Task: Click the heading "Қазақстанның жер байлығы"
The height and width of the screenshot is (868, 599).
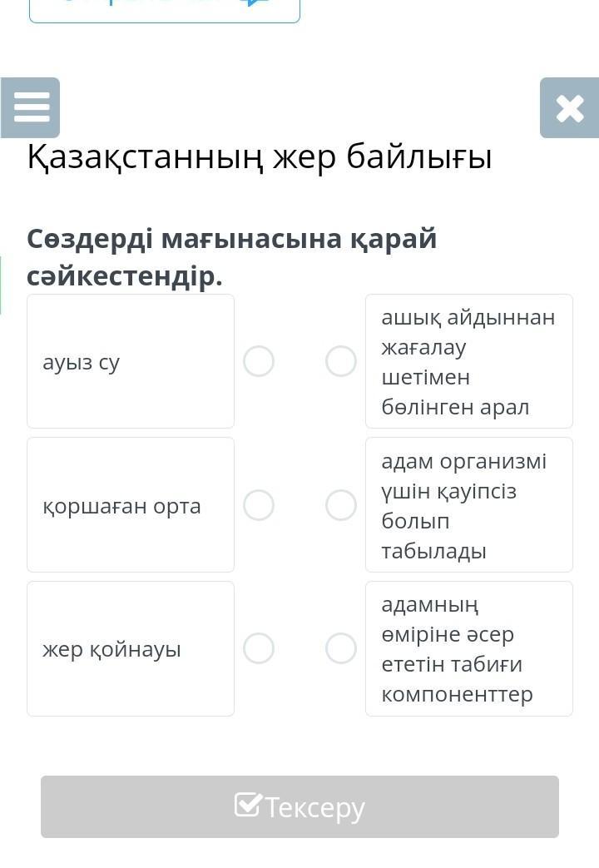Action: [260, 156]
